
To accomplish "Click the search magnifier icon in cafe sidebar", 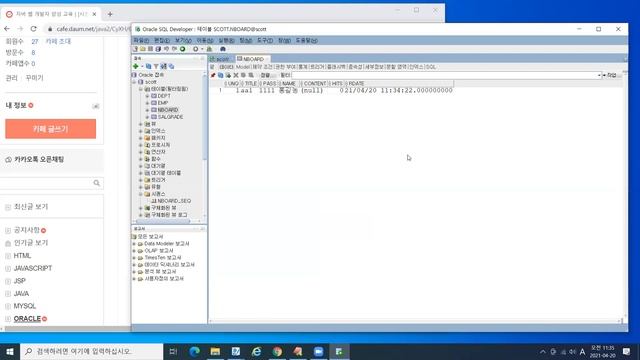I will 97,183.
